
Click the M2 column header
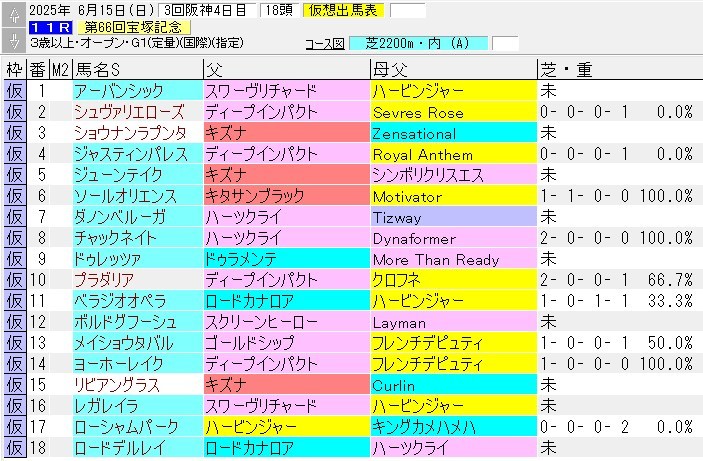point(61,70)
